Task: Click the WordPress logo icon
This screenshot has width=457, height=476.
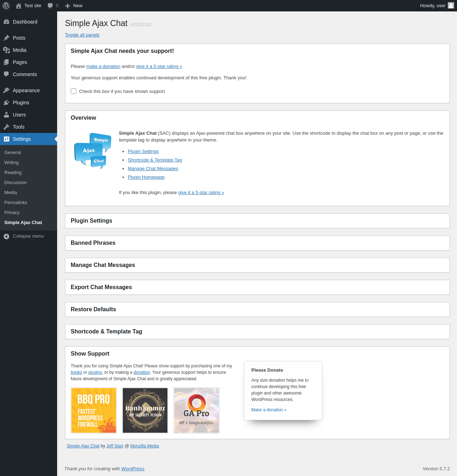Action: pos(6,6)
